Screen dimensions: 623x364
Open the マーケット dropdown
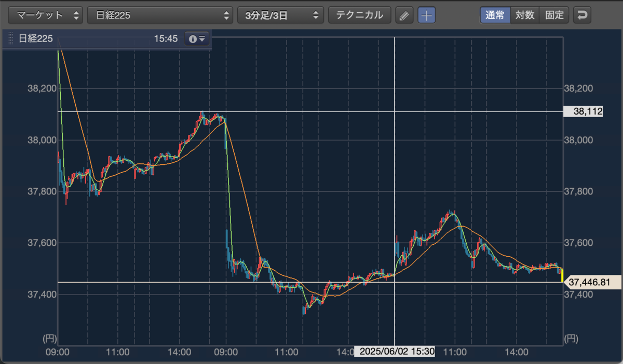click(46, 15)
